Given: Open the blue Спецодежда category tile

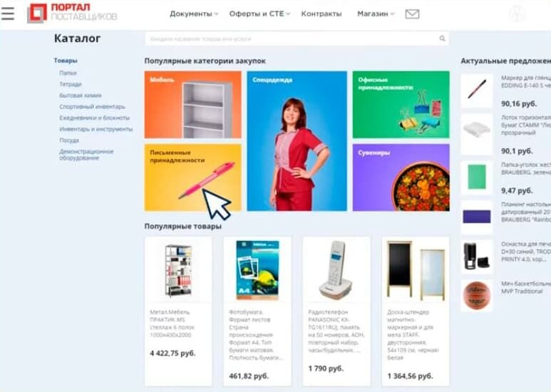Looking at the screenshot, I should pyautogui.click(x=297, y=141).
